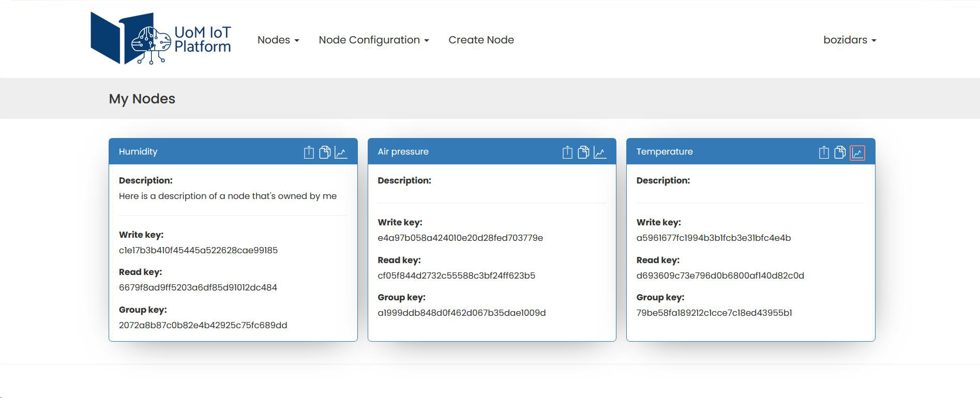Click the share icon on Humidity node

pyautogui.click(x=309, y=152)
